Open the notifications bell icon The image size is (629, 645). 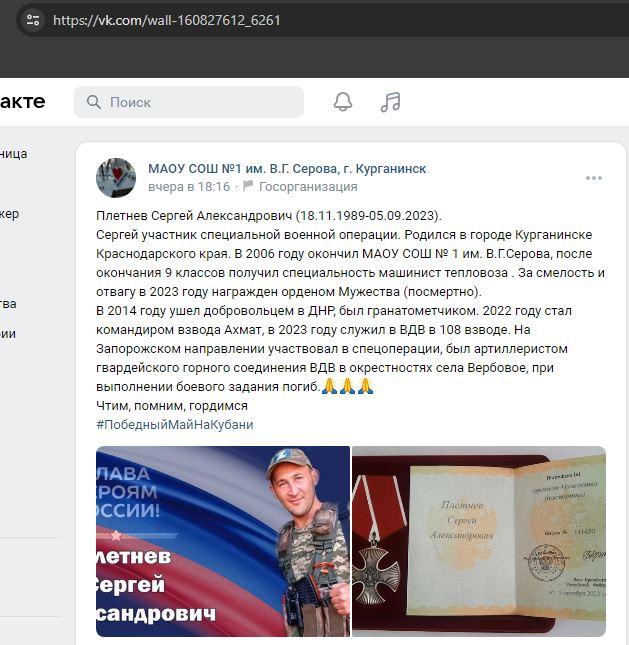click(x=343, y=102)
